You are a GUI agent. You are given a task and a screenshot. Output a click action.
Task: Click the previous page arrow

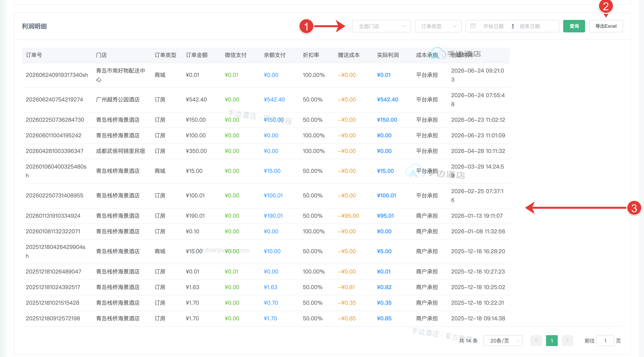coord(536,341)
